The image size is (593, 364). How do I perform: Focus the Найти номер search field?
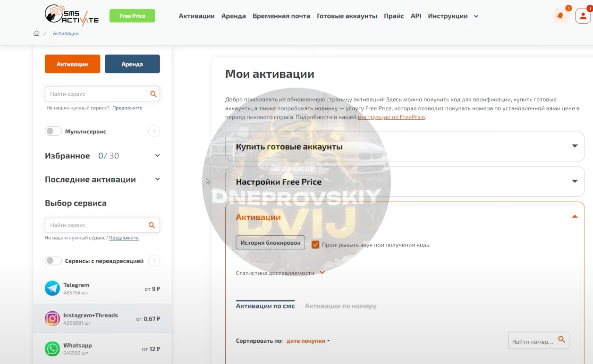(x=539, y=340)
